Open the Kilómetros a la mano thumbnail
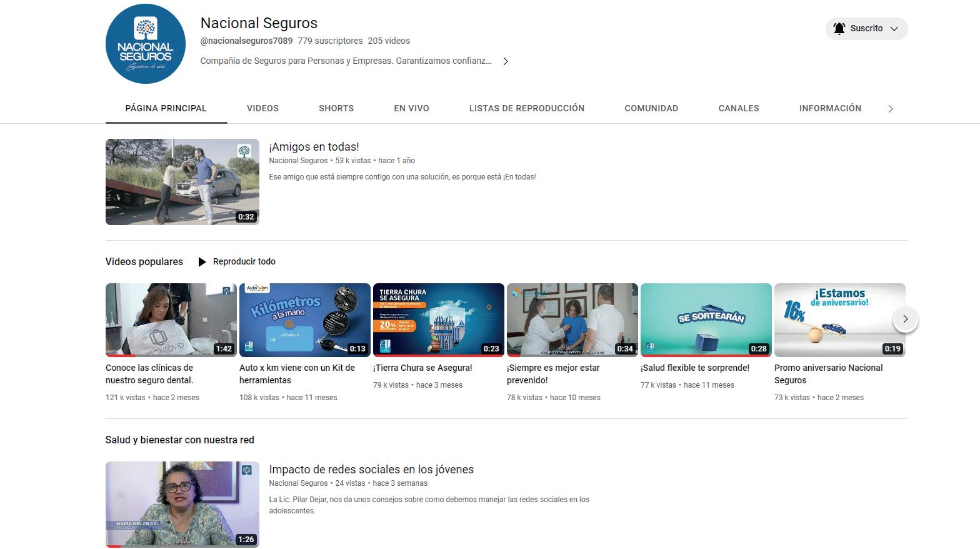The width and height of the screenshot is (980, 549). click(305, 320)
